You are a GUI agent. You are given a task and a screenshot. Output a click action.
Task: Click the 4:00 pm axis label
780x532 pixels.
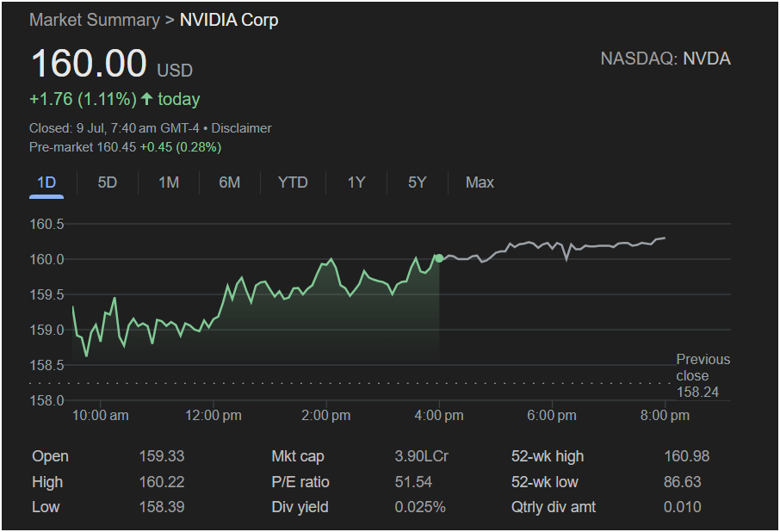click(439, 416)
